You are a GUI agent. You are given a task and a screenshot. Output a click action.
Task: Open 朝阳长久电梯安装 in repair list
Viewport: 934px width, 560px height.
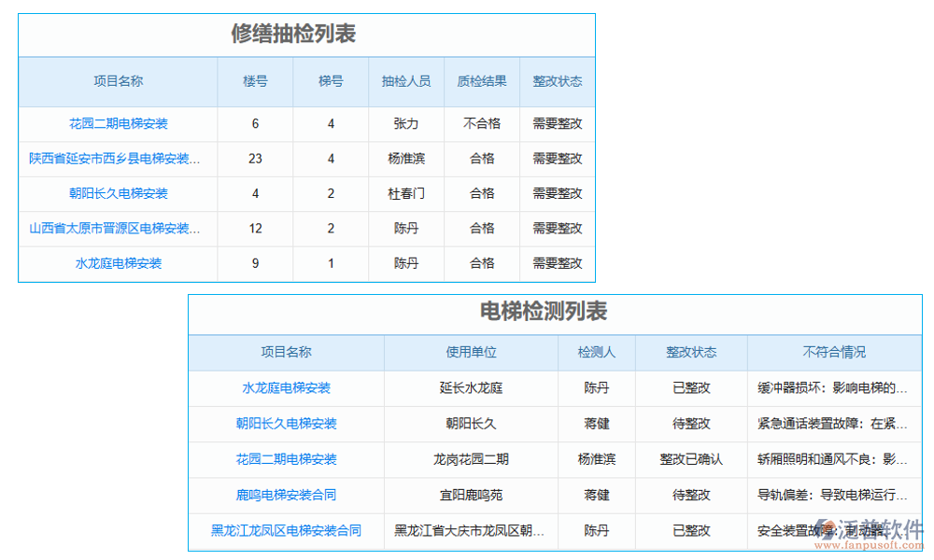pos(116,193)
